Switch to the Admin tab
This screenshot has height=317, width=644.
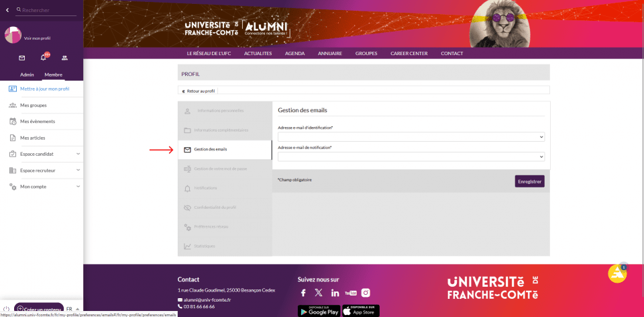pyautogui.click(x=27, y=75)
